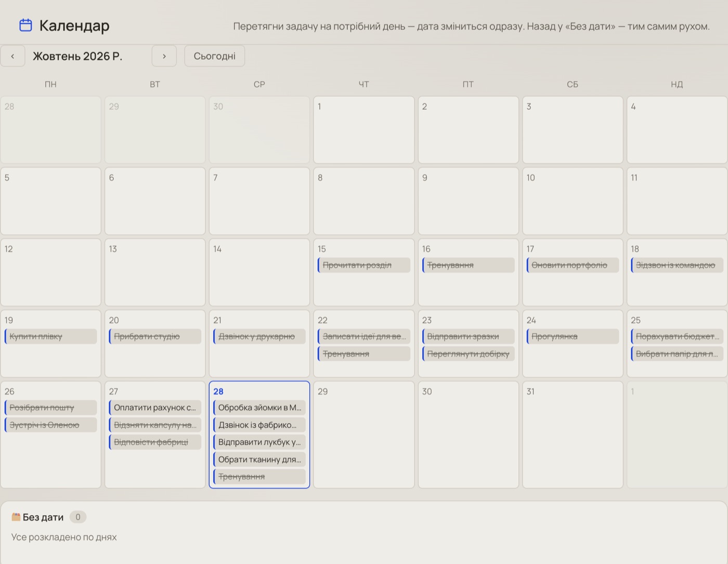This screenshot has width=728, height=564.
Task: Select completed task Прочитати розділ
Action: coord(364,265)
